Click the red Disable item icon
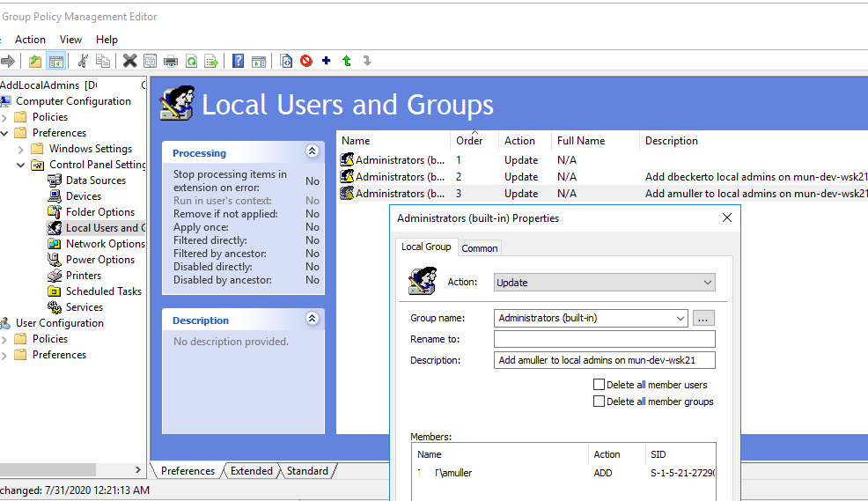 click(306, 61)
